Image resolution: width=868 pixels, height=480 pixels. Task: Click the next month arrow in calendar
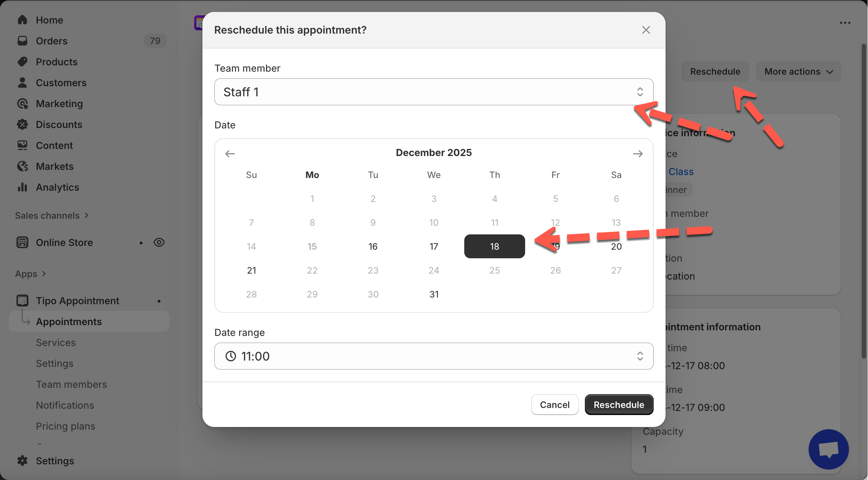point(638,154)
